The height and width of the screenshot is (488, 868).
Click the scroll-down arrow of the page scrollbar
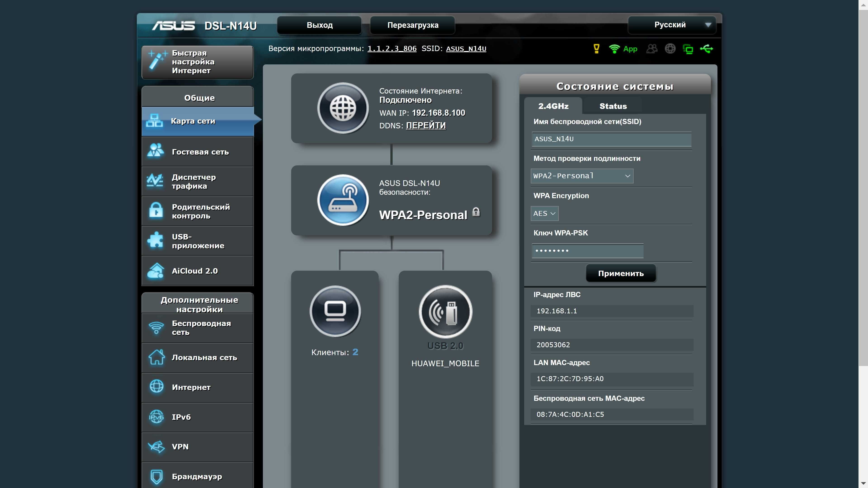pyautogui.click(x=863, y=484)
